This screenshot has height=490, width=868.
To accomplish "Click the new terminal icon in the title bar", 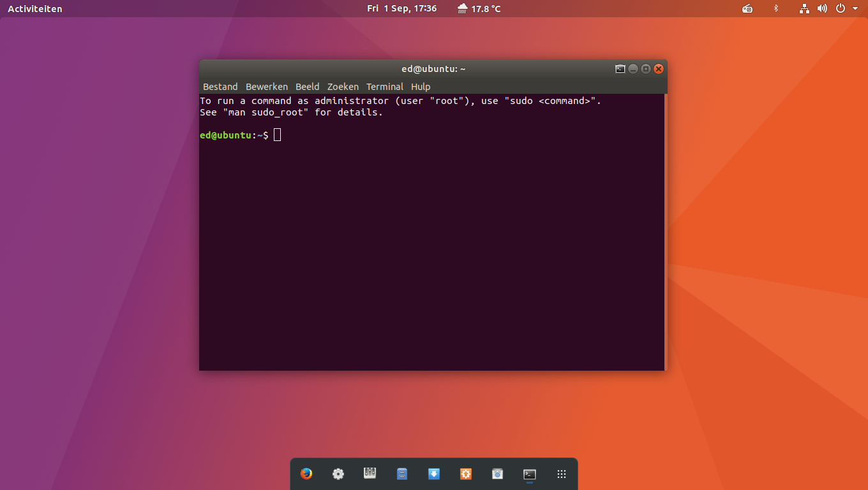I will 620,69.
